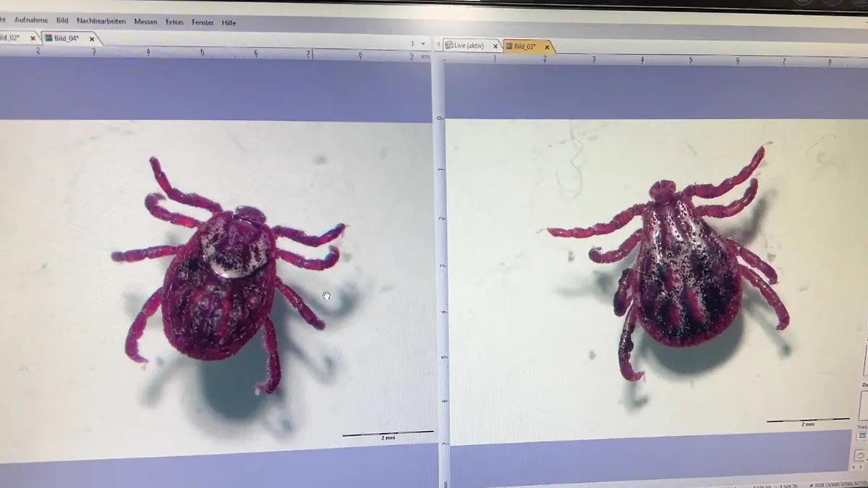Close the Bild_02 tab
The height and width of the screenshot is (488, 868).
[33, 38]
